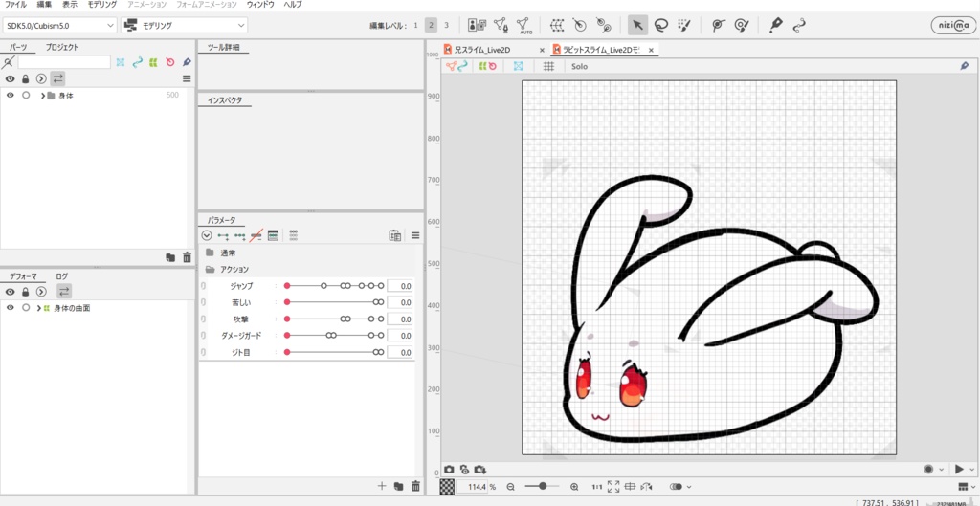Toggle Parts panel all-visibility eye header
Screen dimensions: 980x506
[x=10, y=78]
